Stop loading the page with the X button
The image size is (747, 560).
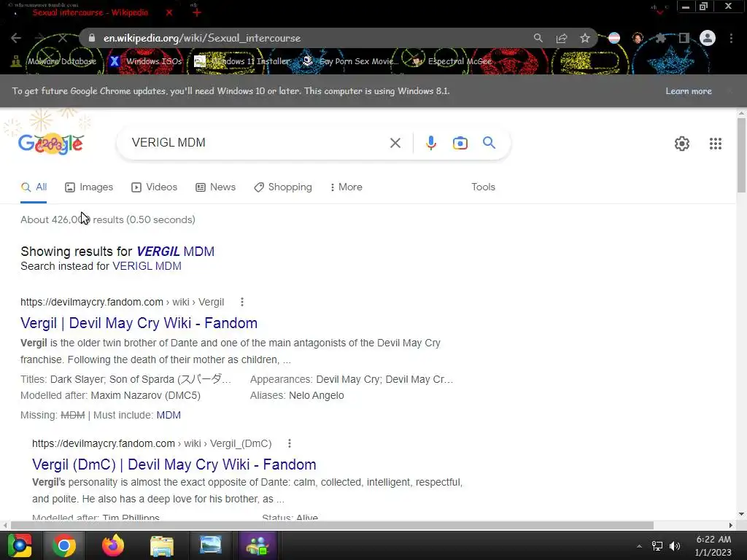coord(63,38)
